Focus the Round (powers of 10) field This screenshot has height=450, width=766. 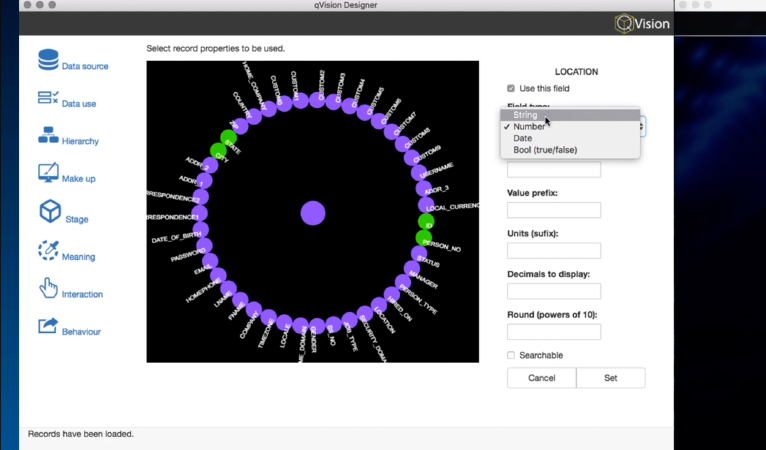554,332
